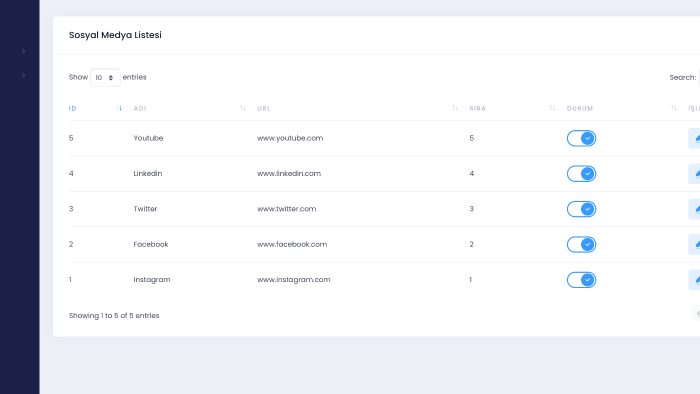Image resolution: width=700 pixels, height=394 pixels.
Task: Click the Instagram name cell
Action: (x=152, y=280)
